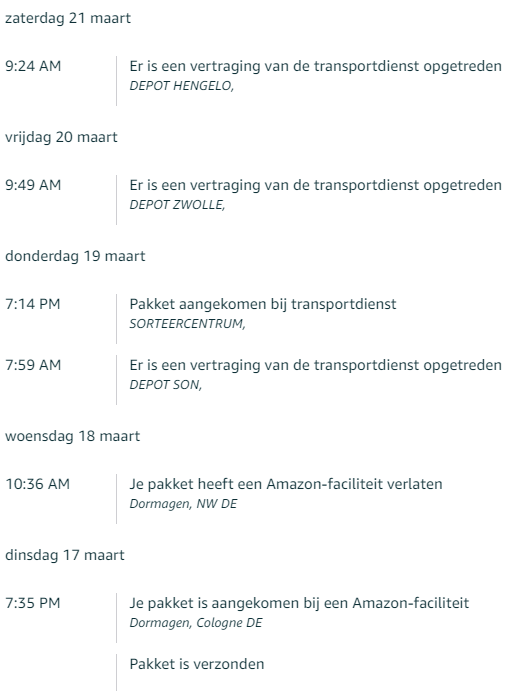Select the 9:49 AM timestamp
The width and height of the screenshot is (525, 691).
(33, 185)
